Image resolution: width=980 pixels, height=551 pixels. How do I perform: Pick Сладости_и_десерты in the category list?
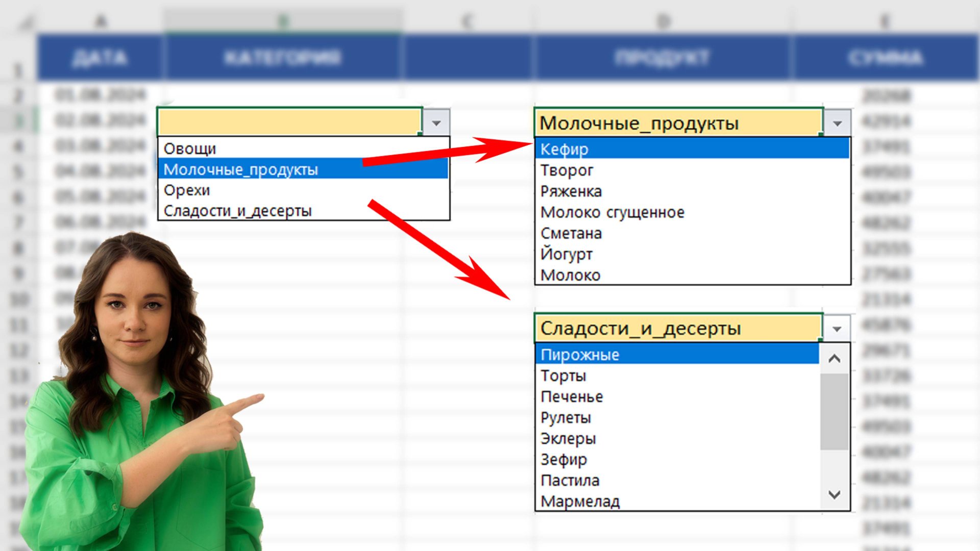[238, 211]
